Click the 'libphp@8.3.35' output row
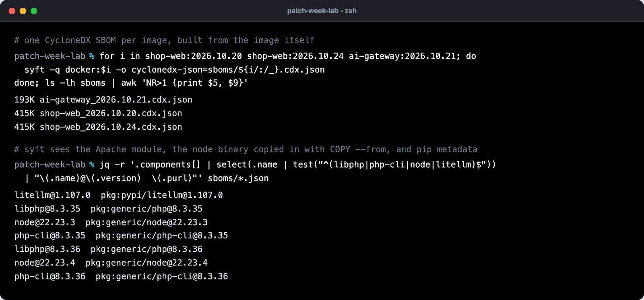644x300 pixels. [x=108, y=209]
